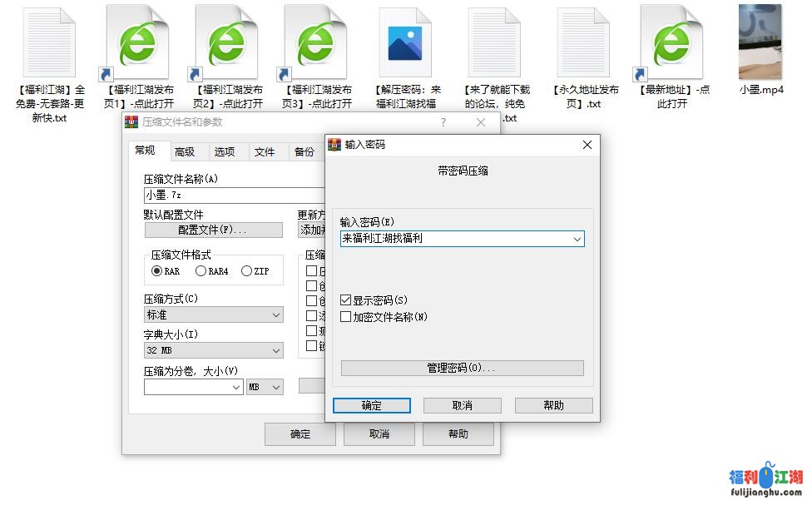Open the 【福利江湖】全免费 text file
This screenshot has height=505, width=812.
tap(47, 42)
